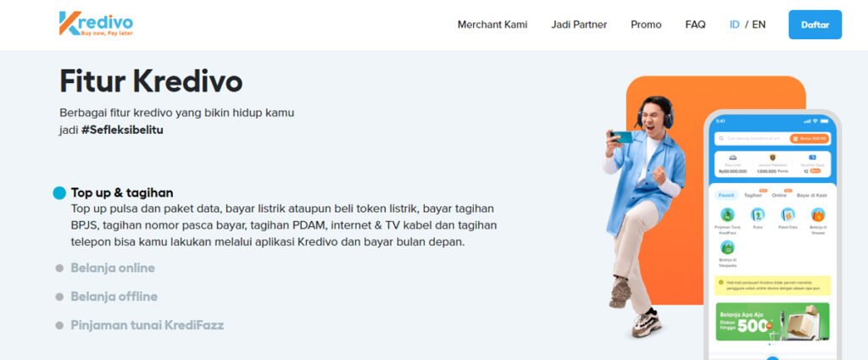Select the Top up & tagihan feature
This screenshot has height=360, width=868.
tap(122, 193)
